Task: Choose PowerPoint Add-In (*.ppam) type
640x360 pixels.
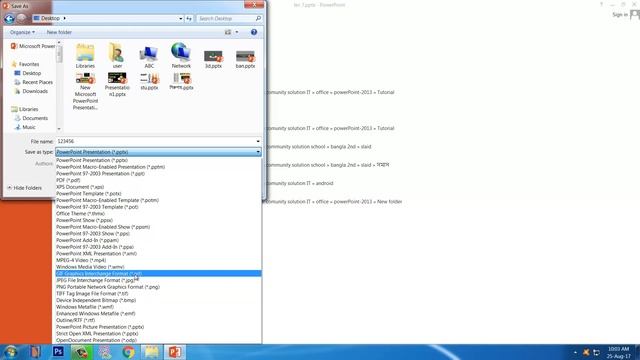Action: pos(158,240)
